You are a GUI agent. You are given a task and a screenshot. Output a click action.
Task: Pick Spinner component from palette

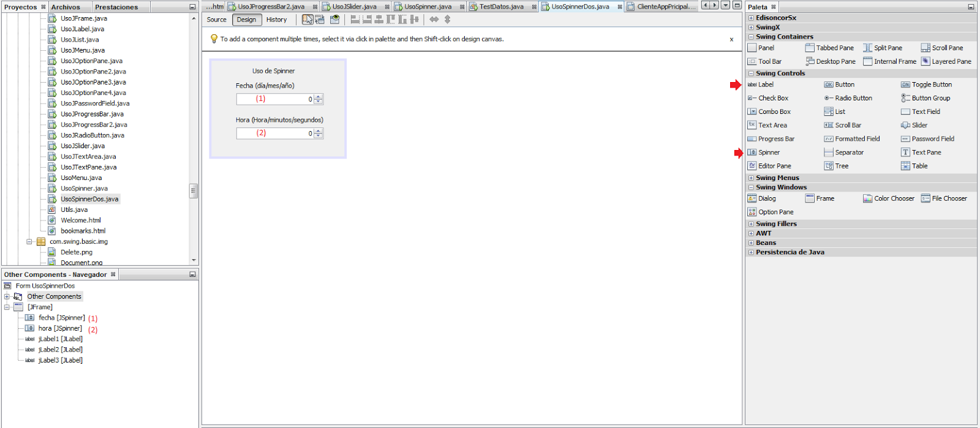coord(764,152)
